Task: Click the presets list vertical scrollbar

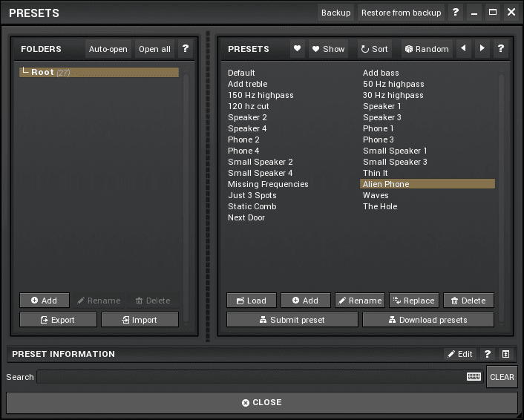Action: (x=501, y=198)
